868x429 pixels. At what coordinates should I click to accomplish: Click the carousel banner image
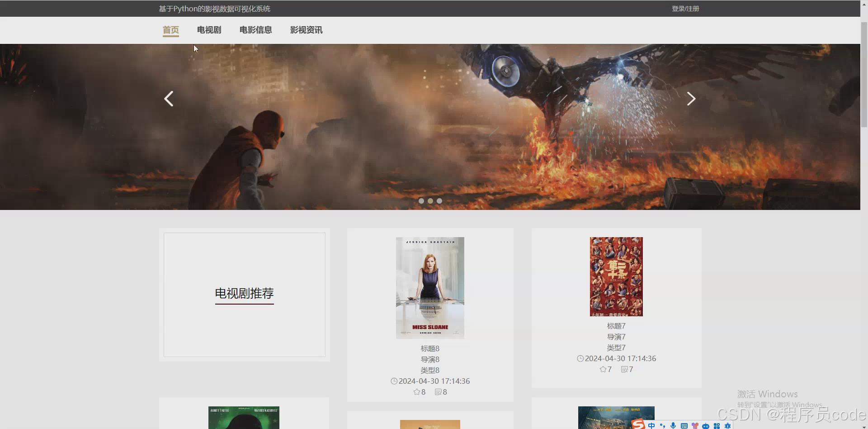(x=430, y=127)
